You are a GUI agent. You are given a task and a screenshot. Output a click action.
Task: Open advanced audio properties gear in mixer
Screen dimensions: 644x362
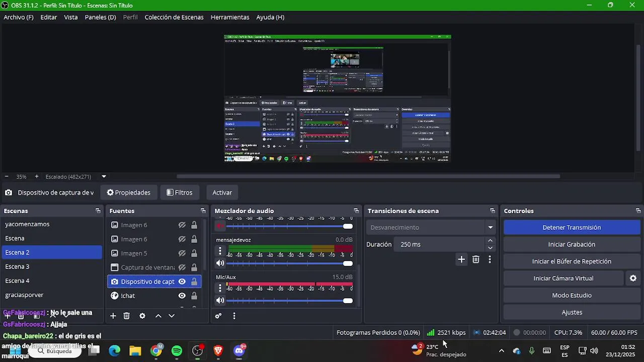coord(218,316)
